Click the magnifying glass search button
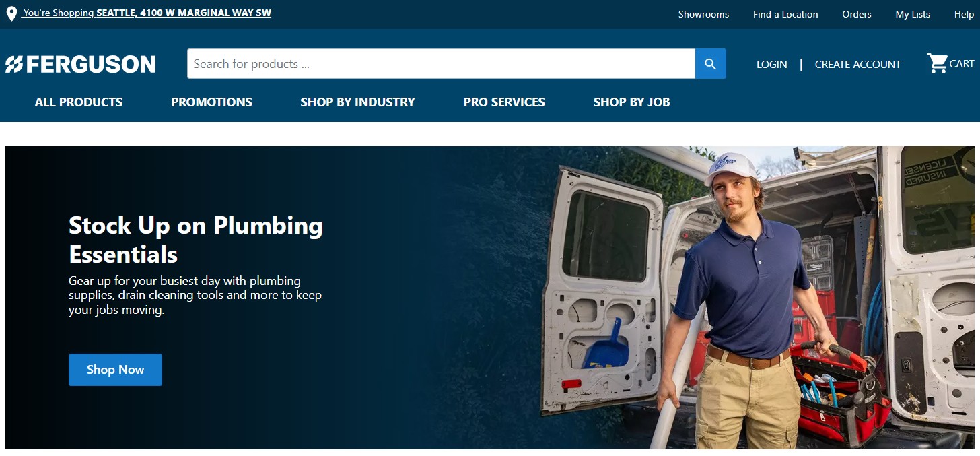This screenshot has height=456, width=980. pos(710,64)
